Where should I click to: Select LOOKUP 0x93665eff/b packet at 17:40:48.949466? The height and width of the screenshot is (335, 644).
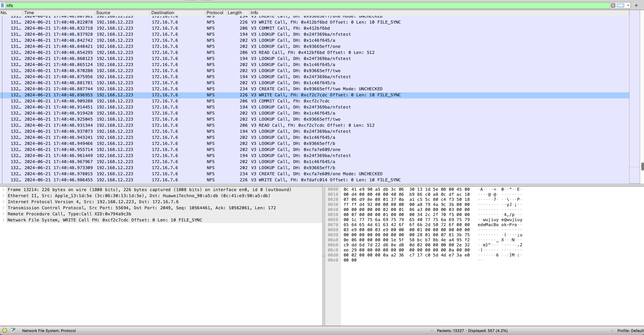[x=314, y=144]
